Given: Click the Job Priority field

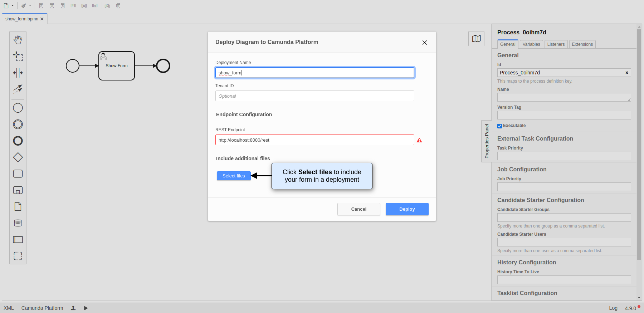Looking at the screenshot, I should point(564,187).
